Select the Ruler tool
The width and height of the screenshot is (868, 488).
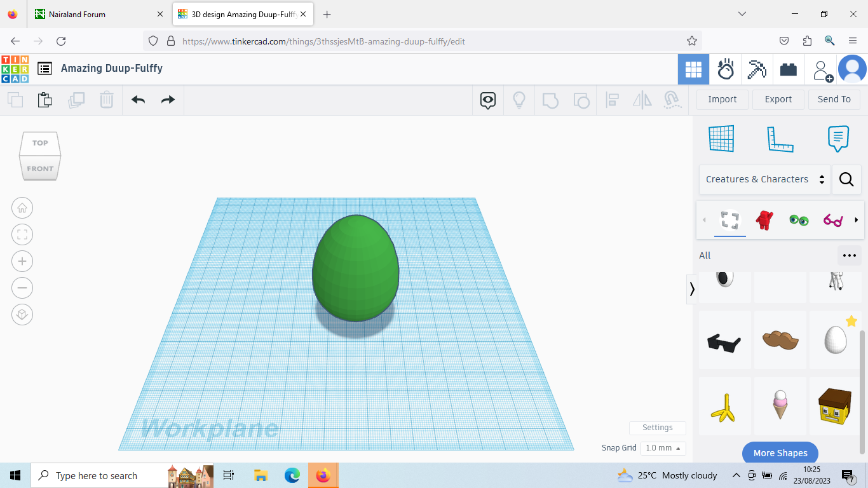coord(780,139)
